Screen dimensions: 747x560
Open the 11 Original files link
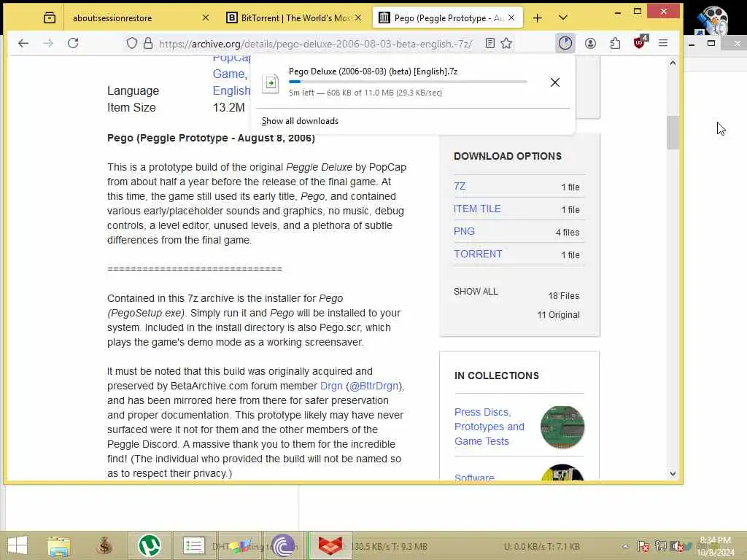pyautogui.click(x=558, y=315)
